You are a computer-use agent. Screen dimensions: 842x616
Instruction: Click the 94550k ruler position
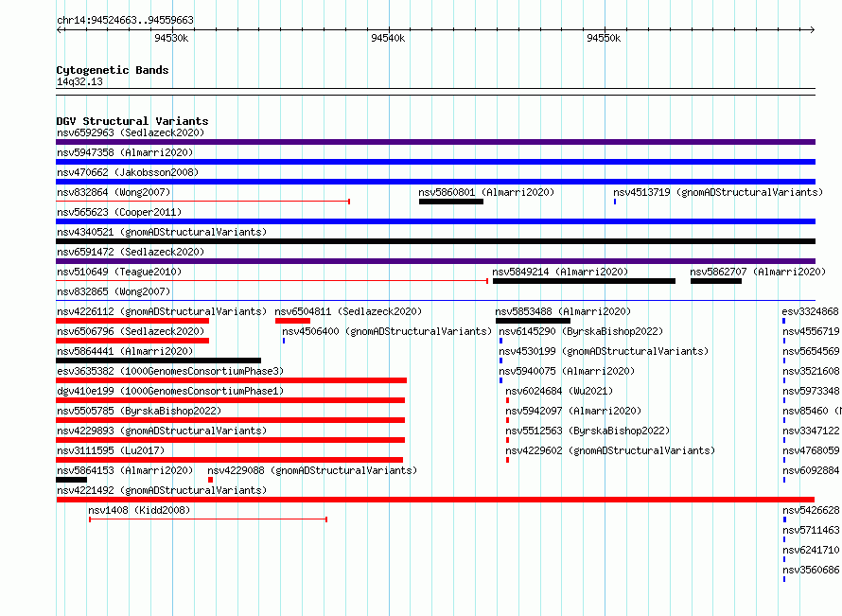[605, 38]
